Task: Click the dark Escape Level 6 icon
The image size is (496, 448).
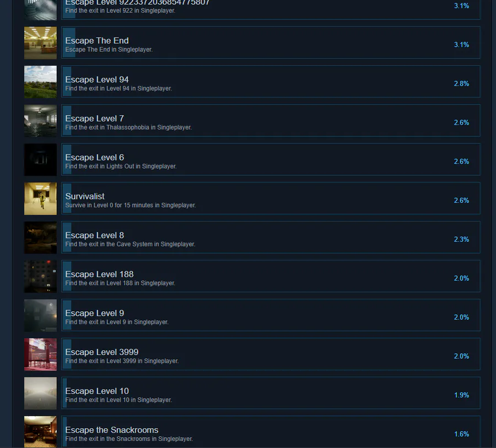Action: click(40, 159)
